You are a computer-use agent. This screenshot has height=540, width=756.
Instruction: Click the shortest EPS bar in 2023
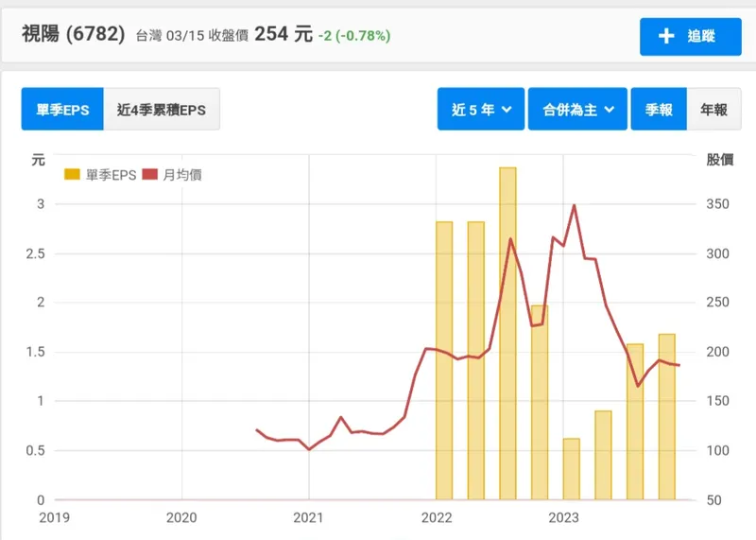click(x=571, y=469)
